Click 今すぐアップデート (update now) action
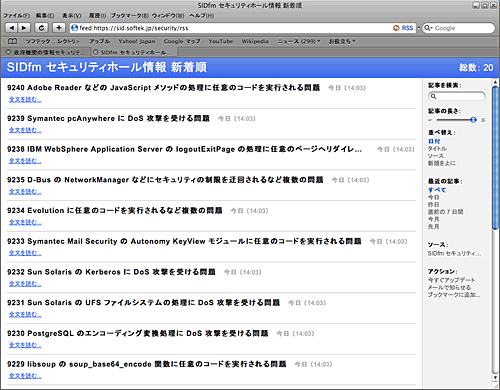This screenshot has width=500, height=390. click(451, 280)
